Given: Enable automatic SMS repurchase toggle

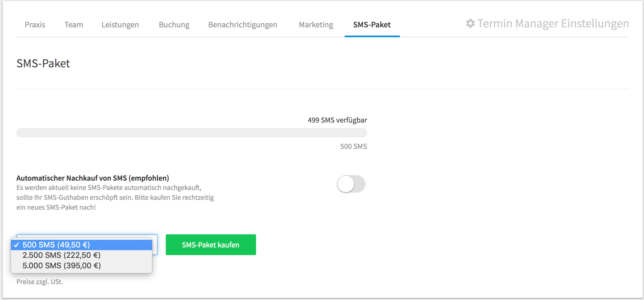Looking at the screenshot, I should pyautogui.click(x=351, y=184).
